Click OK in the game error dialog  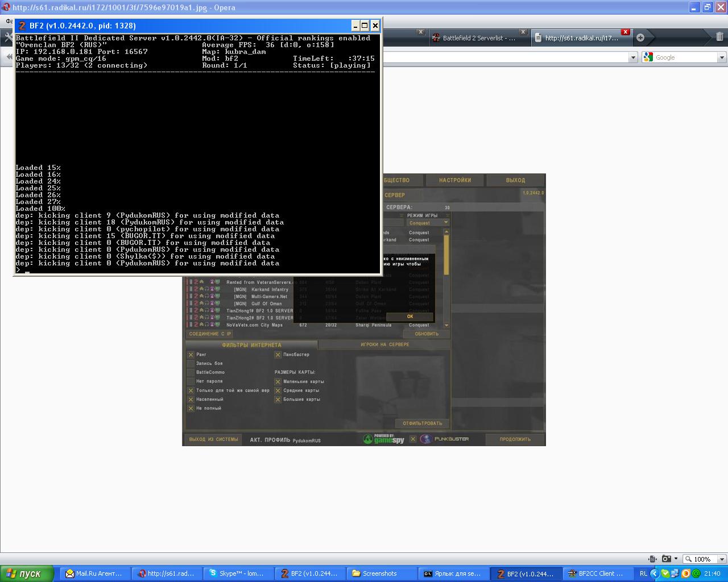coord(409,317)
